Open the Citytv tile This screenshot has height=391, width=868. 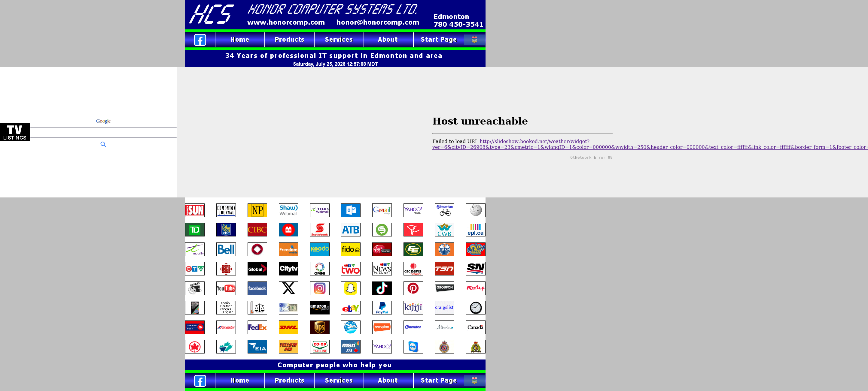coord(288,269)
